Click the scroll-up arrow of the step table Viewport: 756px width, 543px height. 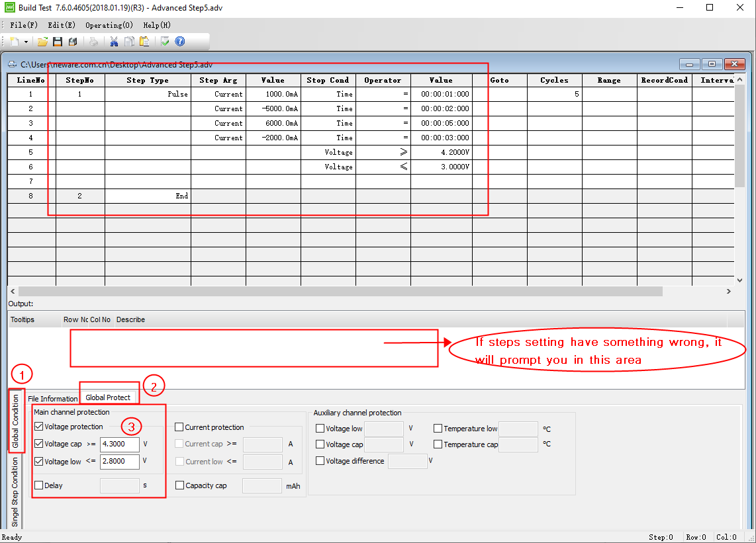point(739,79)
